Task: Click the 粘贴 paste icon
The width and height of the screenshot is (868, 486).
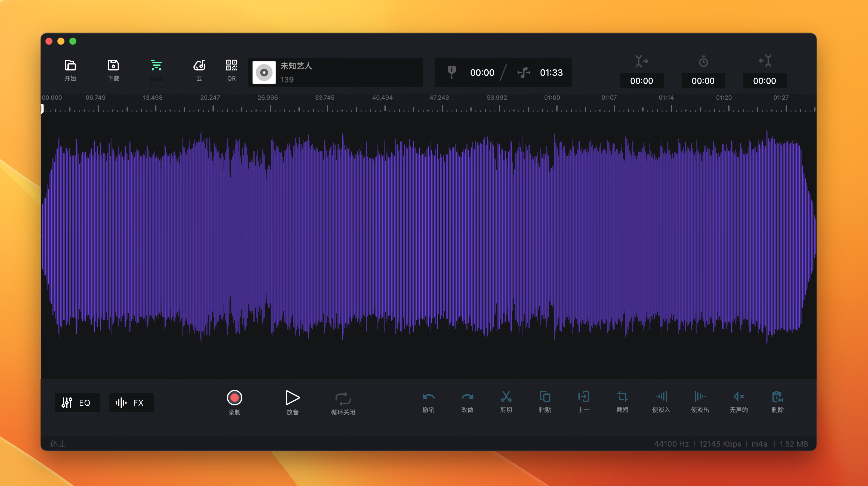Action: pos(544,397)
